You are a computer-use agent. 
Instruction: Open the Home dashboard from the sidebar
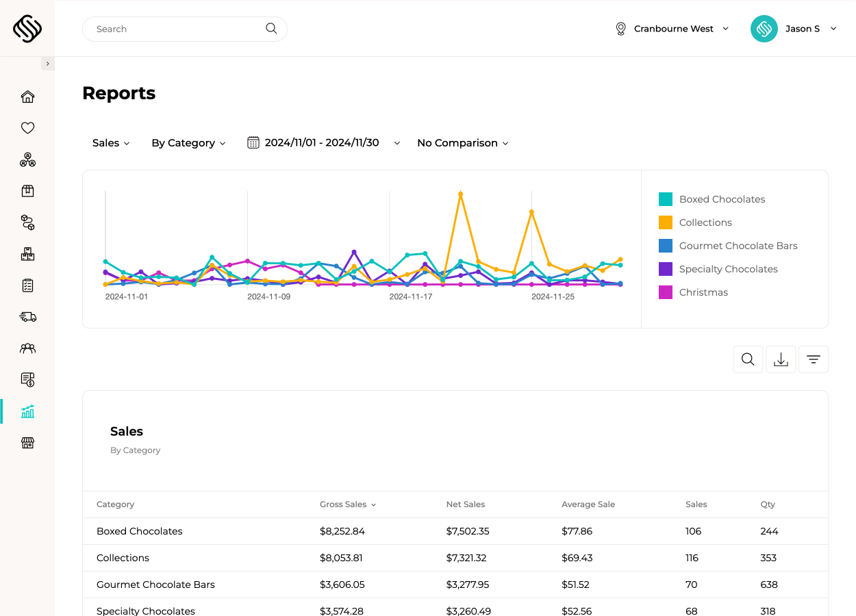(x=27, y=97)
